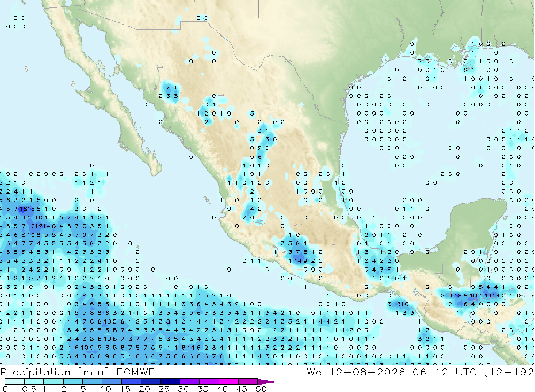
Task: Click the date text '12-08-2026'
Action: point(367,372)
